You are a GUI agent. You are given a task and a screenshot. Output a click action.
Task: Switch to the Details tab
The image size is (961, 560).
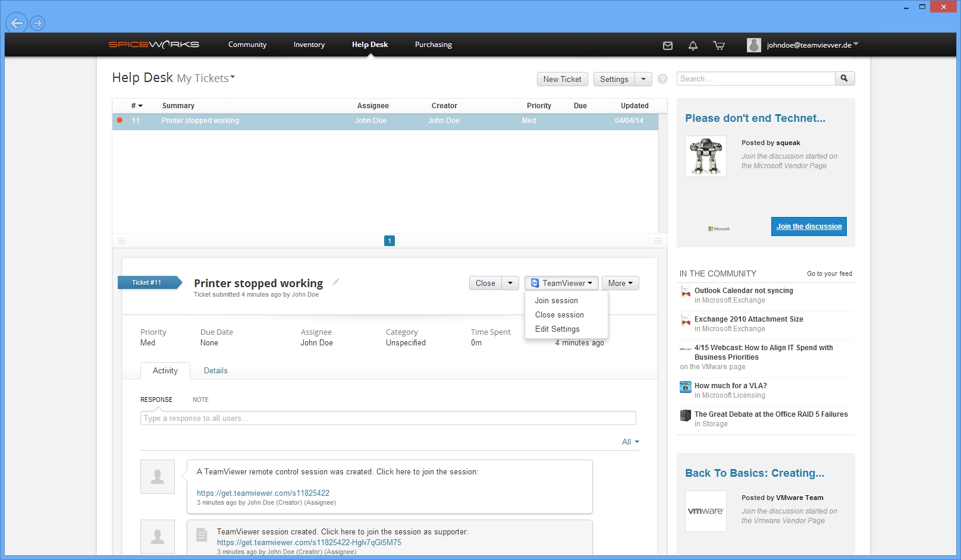[215, 370]
